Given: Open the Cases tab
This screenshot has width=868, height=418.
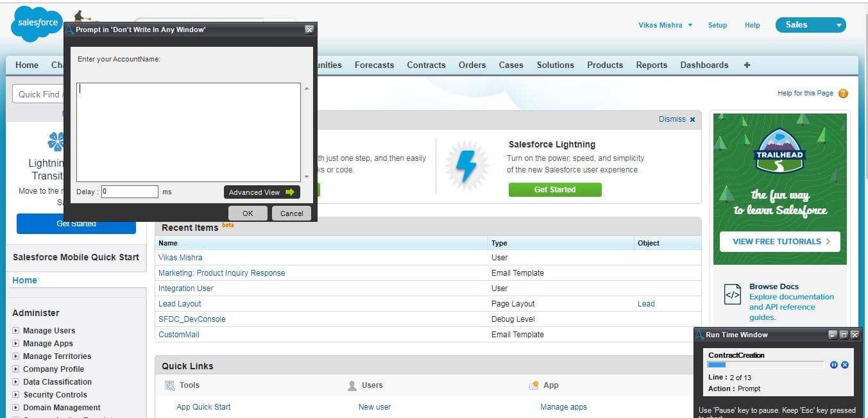Looking at the screenshot, I should [511, 65].
